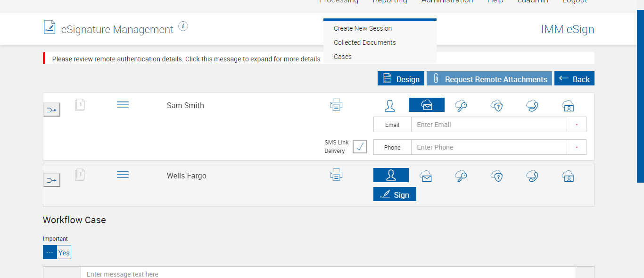Expand Wells Fargo's row hamburger menu
Screen dimensions: 644x278
click(x=123, y=175)
